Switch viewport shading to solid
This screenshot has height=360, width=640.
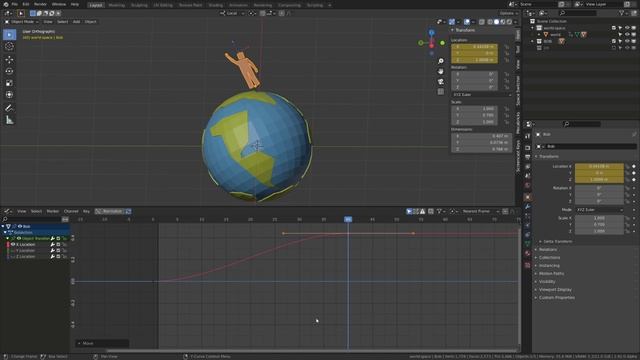(496, 22)
